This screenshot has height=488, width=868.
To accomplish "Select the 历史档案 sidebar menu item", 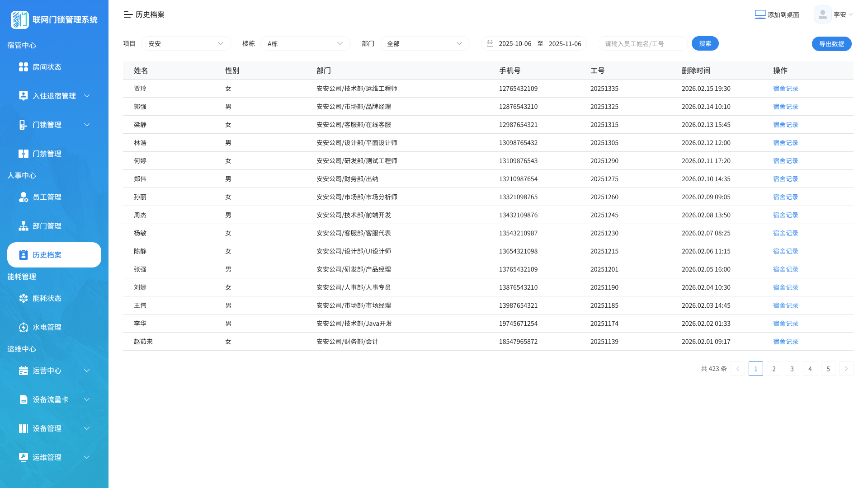I will (x=54, y=255).
